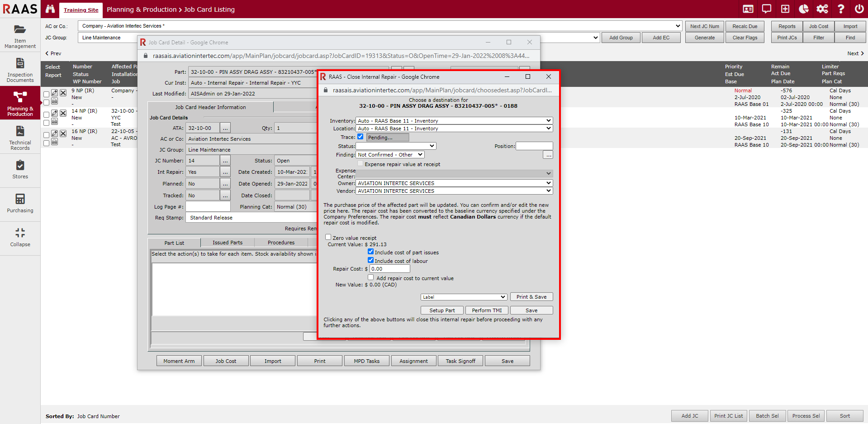The height and width of the screenshot is (424, 868).
Task: Print job card 16 NP (IR) printer icon
Action: [54, 142]
